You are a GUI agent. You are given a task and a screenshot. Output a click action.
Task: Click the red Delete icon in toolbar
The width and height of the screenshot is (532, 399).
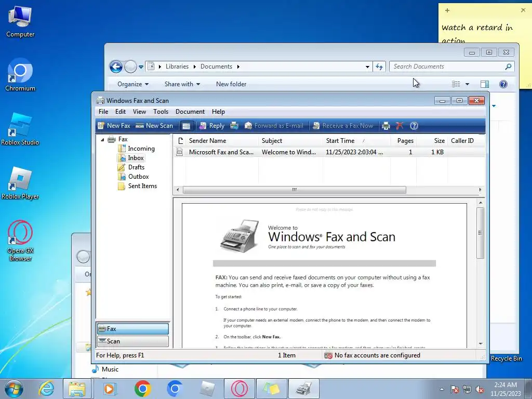pyautogui.click(x=400, y=126)
